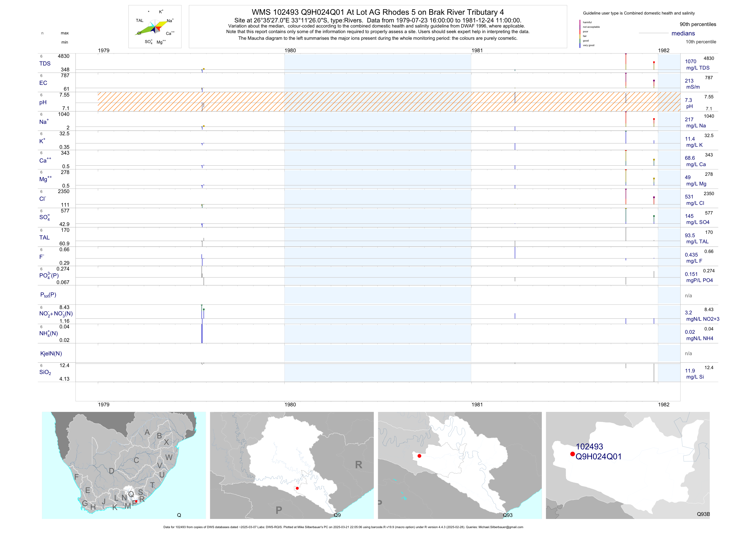Click the green square marker in NO2+NO3 row

point(204,309)
